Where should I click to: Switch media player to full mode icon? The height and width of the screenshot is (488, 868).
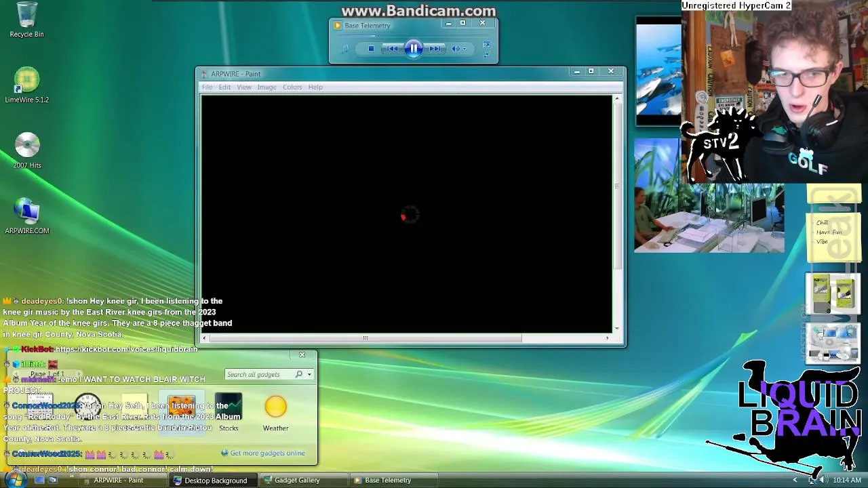click(x=486, y=45)
